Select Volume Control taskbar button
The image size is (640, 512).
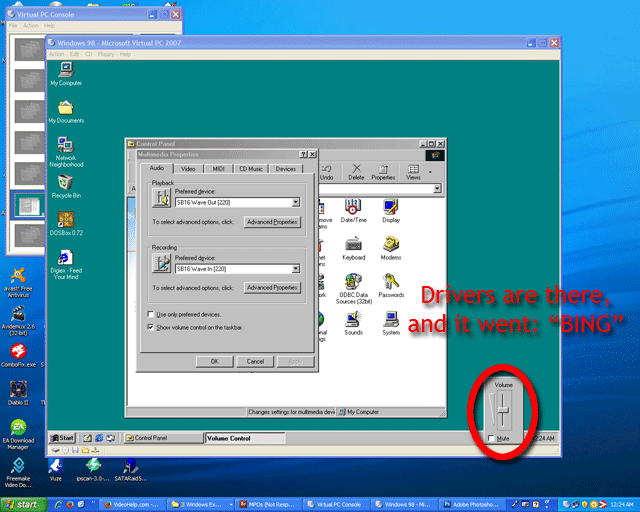(x=245, y=438)
